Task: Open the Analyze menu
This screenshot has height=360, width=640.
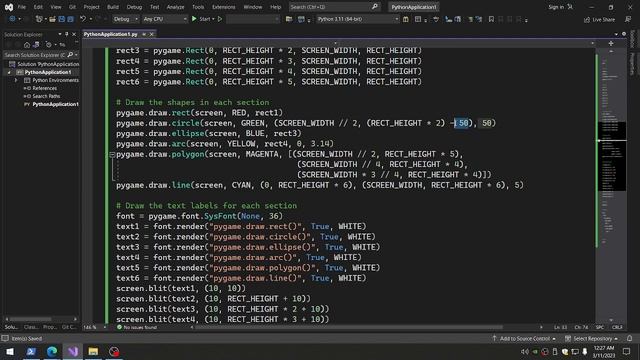Action: coord(176,7)
